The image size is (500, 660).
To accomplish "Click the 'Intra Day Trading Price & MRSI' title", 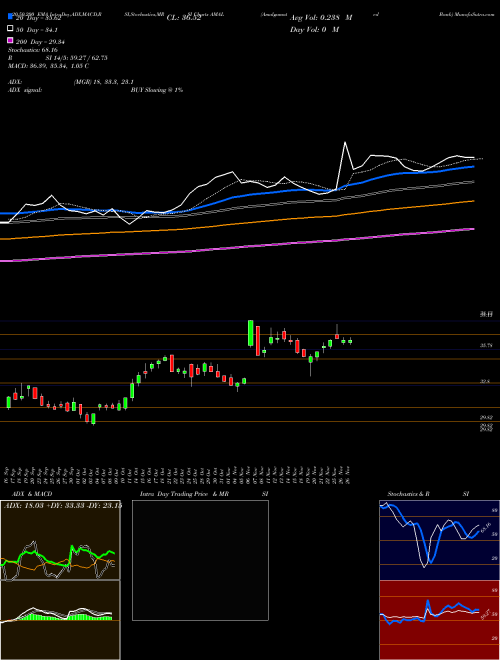I will 204,494.
